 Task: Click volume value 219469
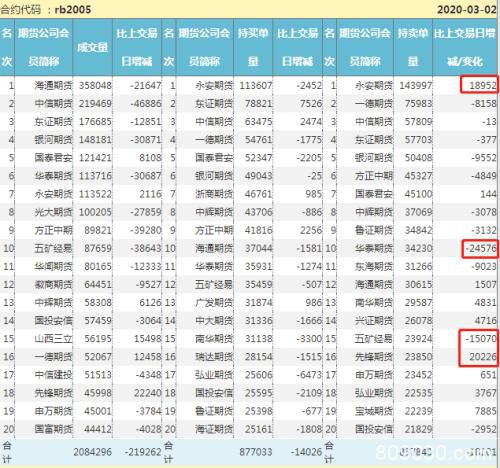(x=95, y=104)
